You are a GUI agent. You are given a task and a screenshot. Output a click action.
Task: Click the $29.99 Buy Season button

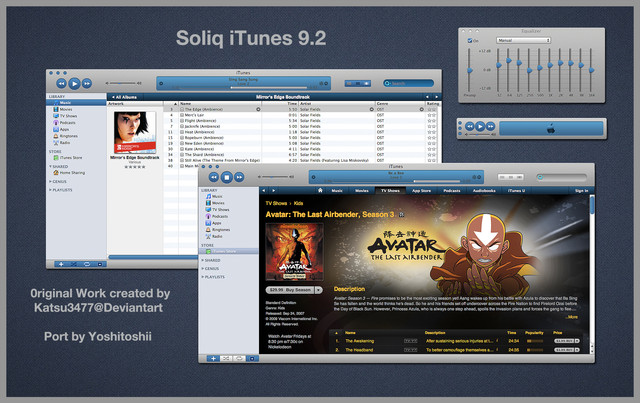(290, 290)
